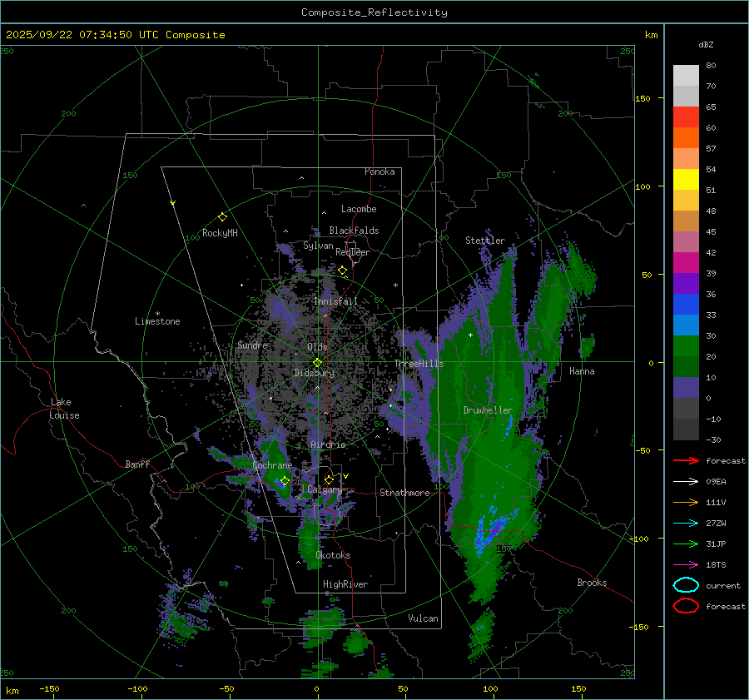Click the yellow diamond marker near RockyMH
This screenshot has height=700, width=749.
[222, 216]
